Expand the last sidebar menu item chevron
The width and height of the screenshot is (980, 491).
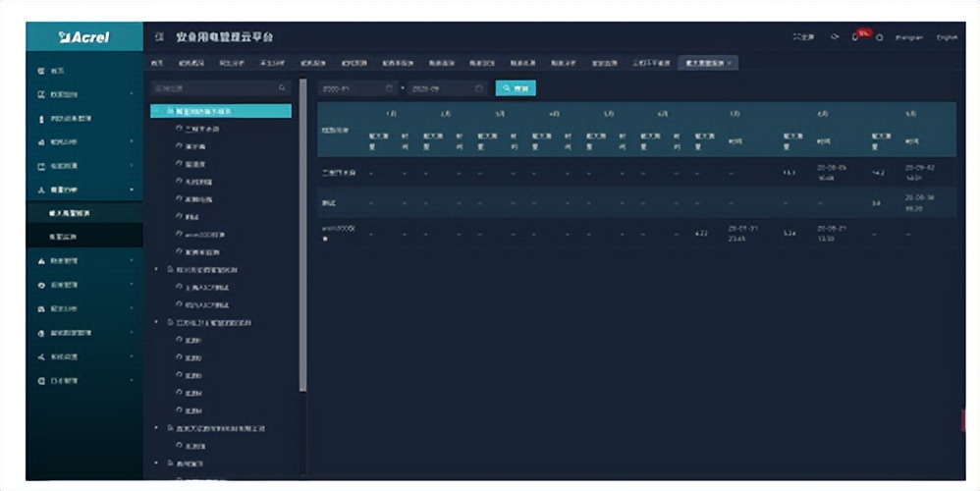[x=132, y=380]
